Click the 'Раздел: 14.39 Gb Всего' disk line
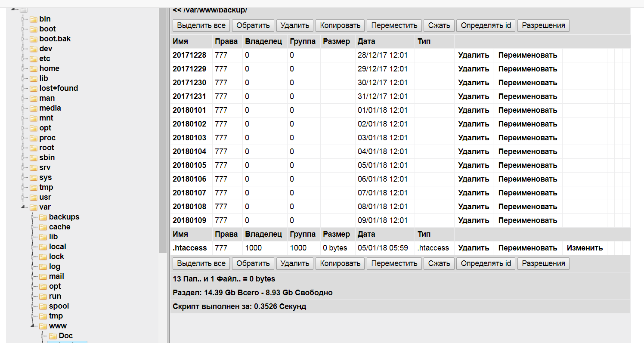The image size is (644, 343). pos(253,293)
